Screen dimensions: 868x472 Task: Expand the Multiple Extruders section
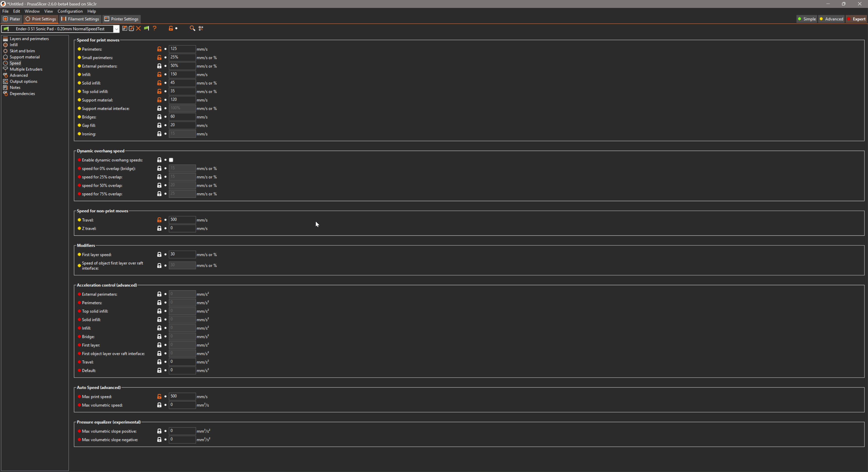click(x=26, y=69)
